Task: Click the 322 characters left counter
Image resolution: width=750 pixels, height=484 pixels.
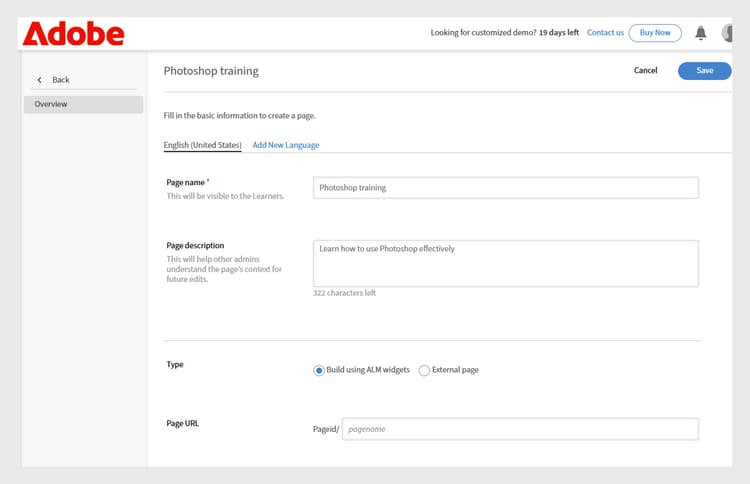Action: 344,293
